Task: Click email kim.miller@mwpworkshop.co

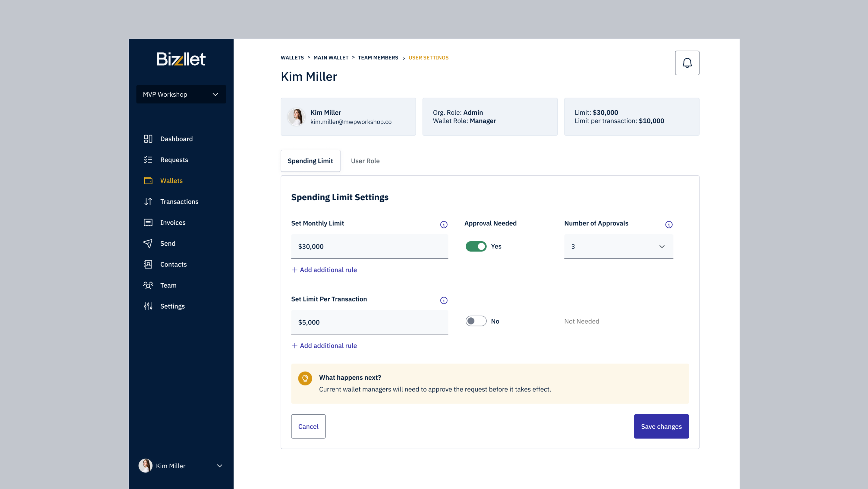Action: [x=351, y=122]
